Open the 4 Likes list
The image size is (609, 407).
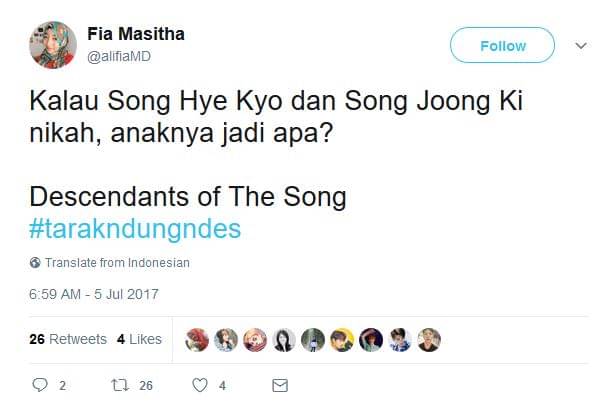tap(139, 339)
